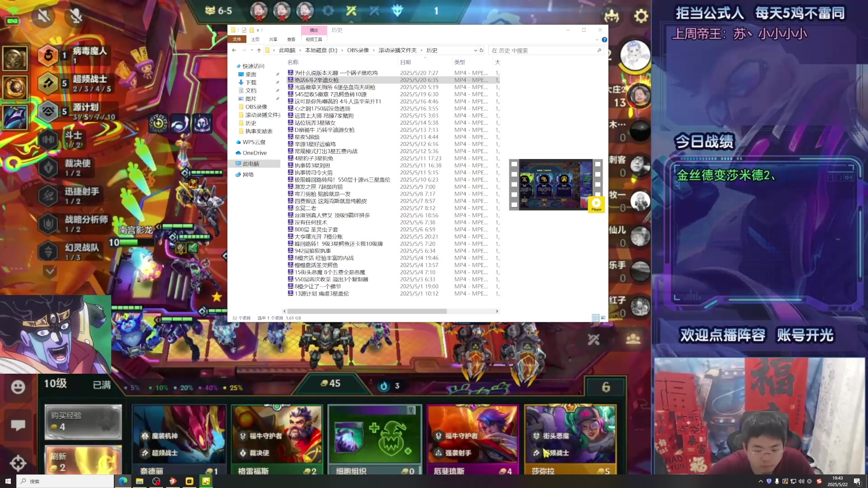Click the Player overlay icon on preview
Image resolution: width=868 pixels, height=488 pixels.
pyautogui.click(x=596, y=204)
